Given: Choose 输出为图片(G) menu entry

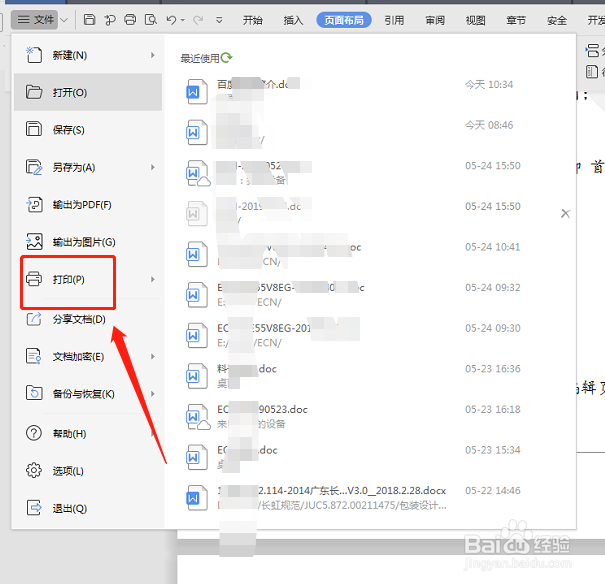Looking at the screenshot, I should [x=88, y=242].
